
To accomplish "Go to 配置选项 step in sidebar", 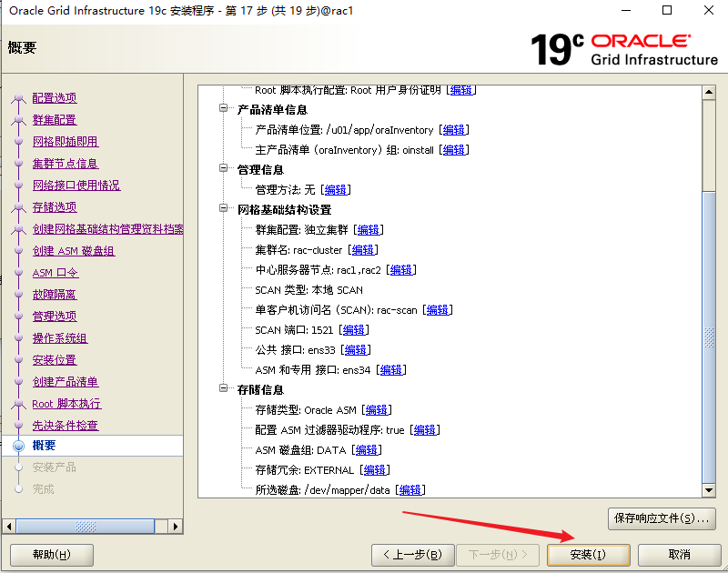I will (55, 98).
